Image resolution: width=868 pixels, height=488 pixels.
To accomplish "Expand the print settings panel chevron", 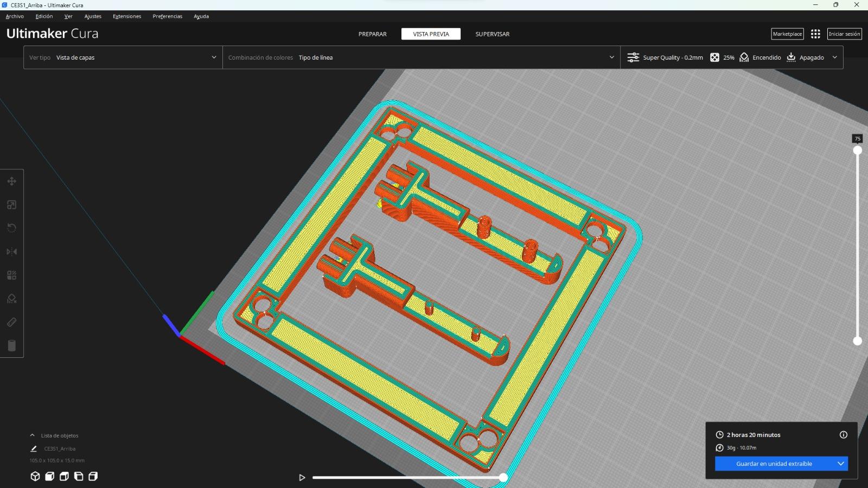I will point(834,57).
